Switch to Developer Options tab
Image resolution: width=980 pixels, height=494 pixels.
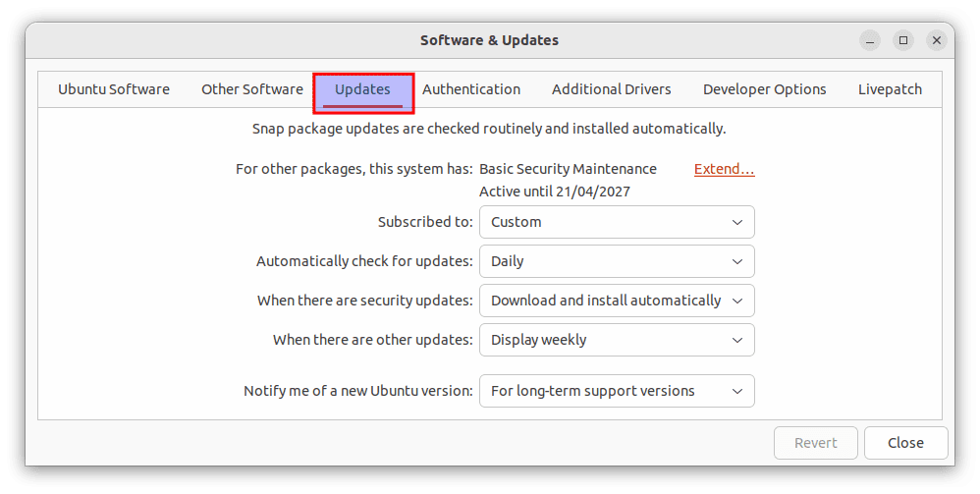pos(764,89)
